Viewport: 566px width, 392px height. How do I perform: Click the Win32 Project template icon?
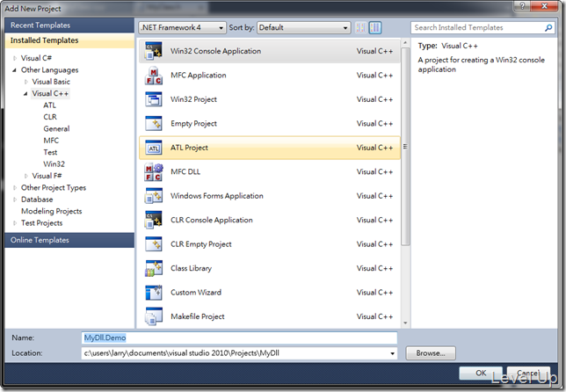[154, 99]
